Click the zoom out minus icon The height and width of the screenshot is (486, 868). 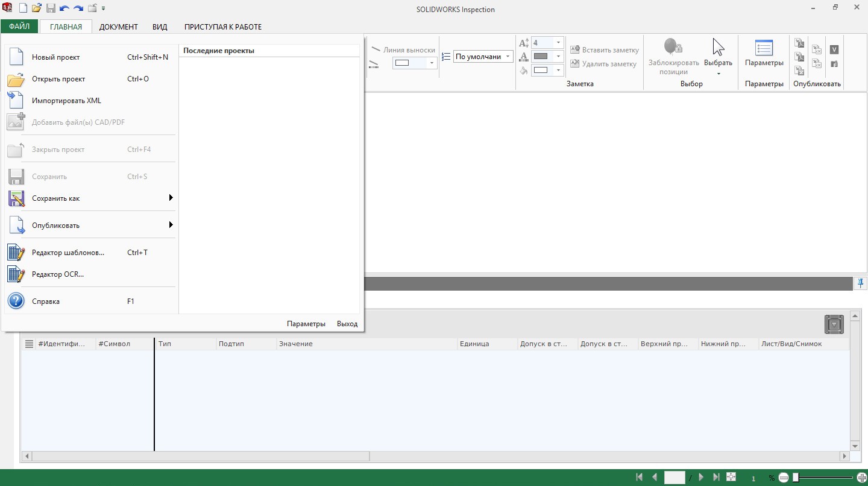784,478
